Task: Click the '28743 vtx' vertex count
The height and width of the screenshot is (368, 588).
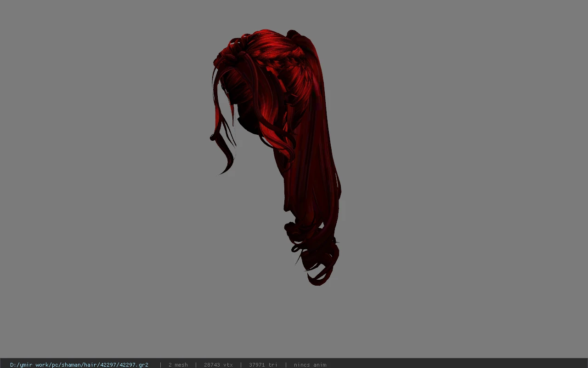Action: tap(218, 365)
